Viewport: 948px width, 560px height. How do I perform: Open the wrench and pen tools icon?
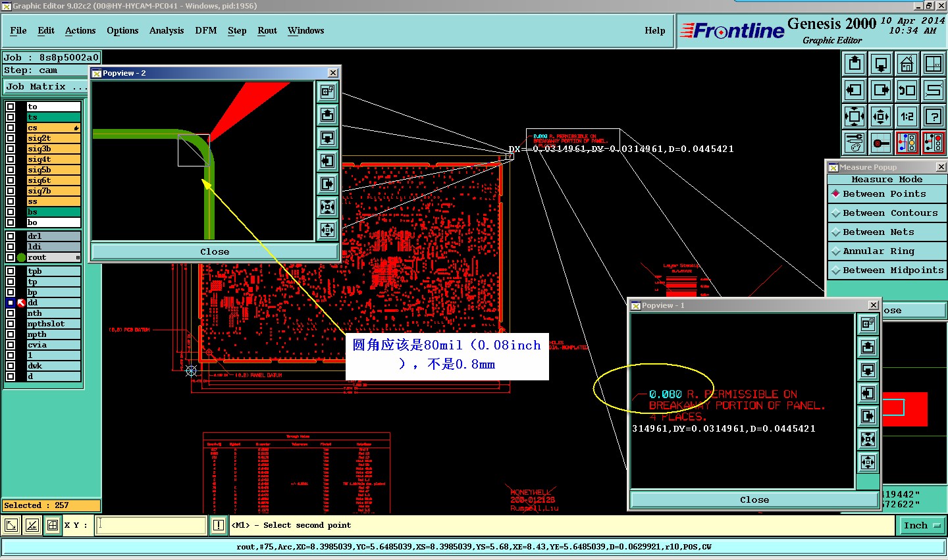click(855, 142)
